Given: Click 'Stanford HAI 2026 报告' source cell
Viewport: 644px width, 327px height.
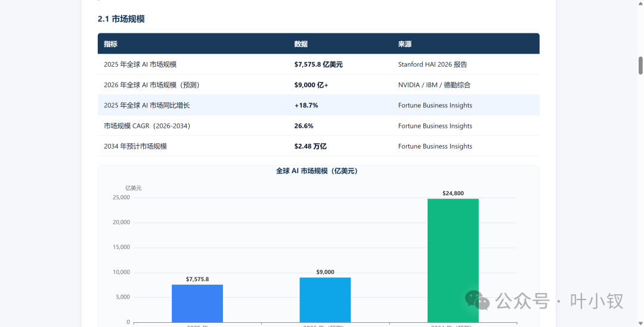Looking at the screenshot, I should (432, 64).
